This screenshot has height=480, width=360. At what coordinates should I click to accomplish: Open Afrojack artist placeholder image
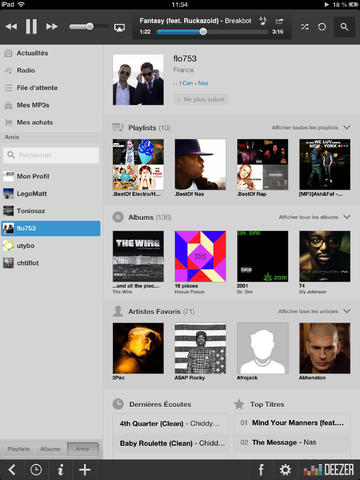click(x=263, y=348)
